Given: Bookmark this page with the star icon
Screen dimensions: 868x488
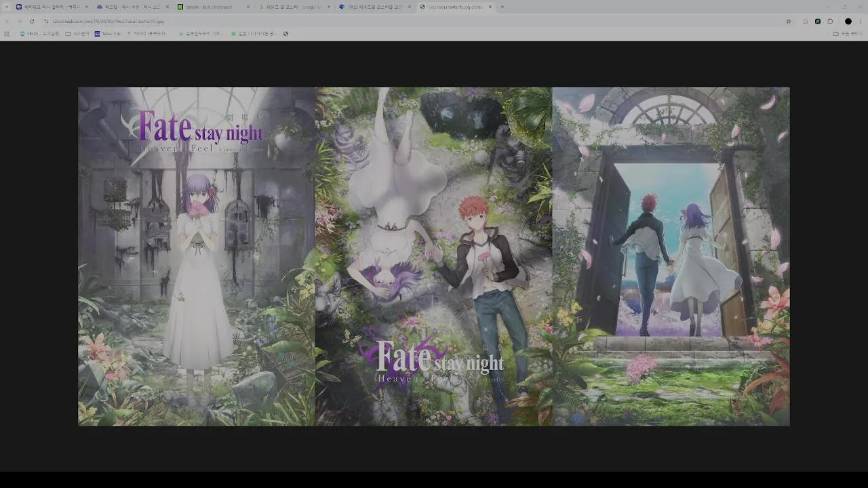Looking at the screenshot, I should point(789,21).
